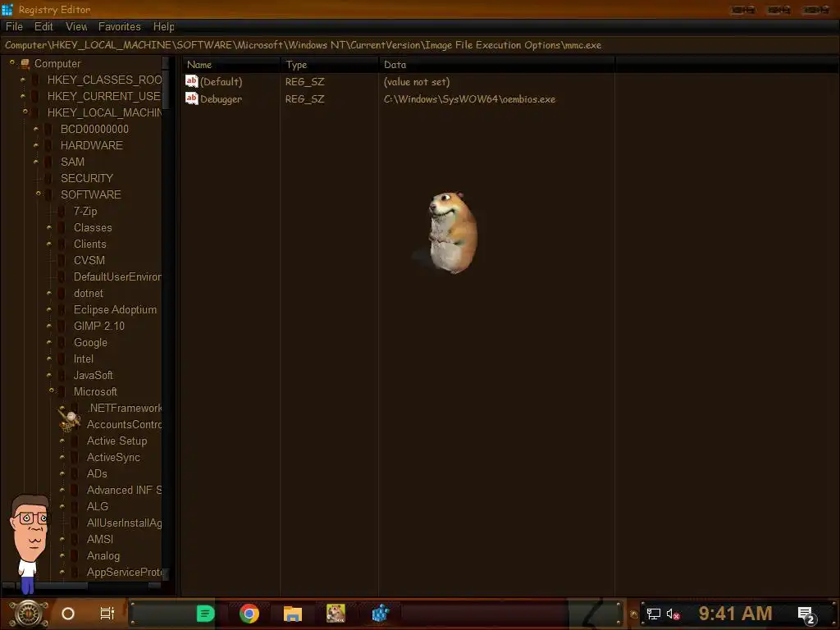Open the Edit menu
Viewport: 840px width, 630px height.
pyautogui.click(x=43, y=26)
